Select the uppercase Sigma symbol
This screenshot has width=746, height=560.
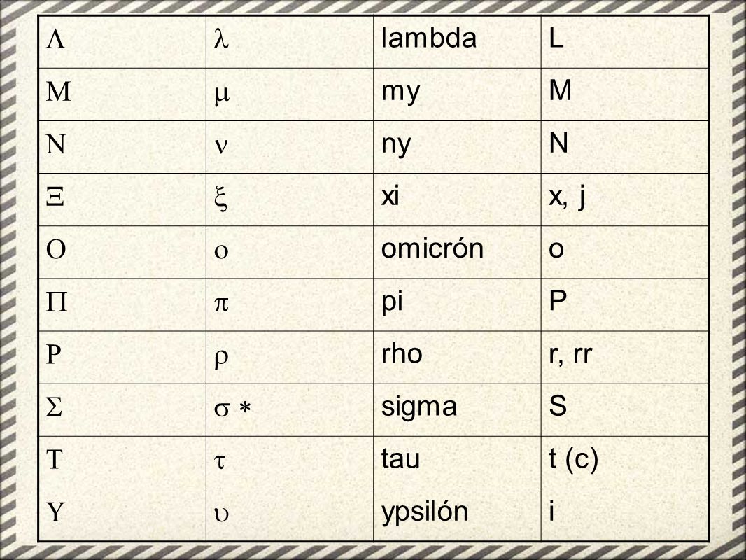coord(55,407)
